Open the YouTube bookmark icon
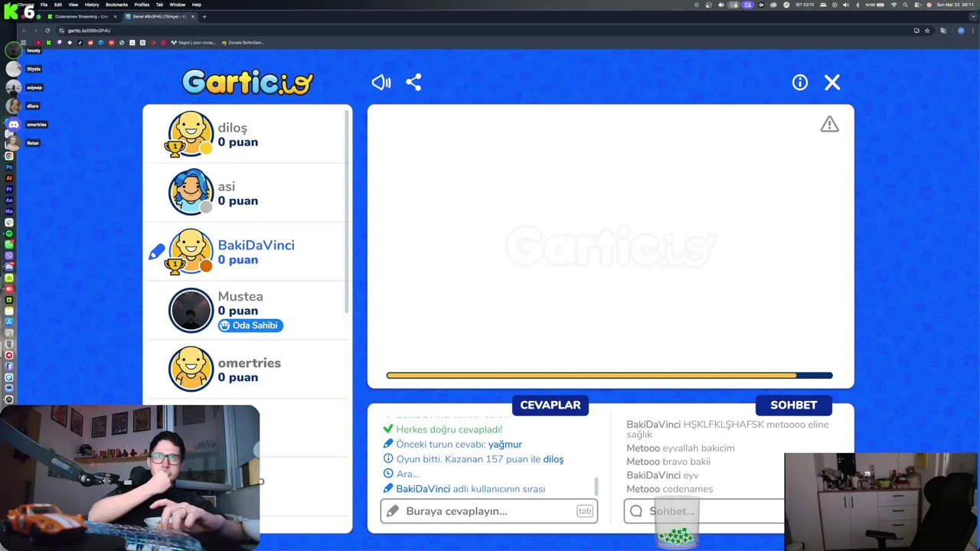The image size is (980, 551). [38, 43]
